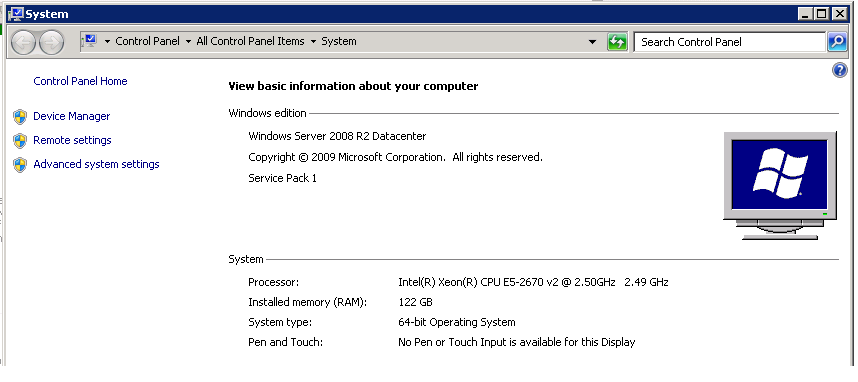This screenshot has width=858, height=382.
Task: Click the '122 GB' installed memory value
Action: point(415,302)
